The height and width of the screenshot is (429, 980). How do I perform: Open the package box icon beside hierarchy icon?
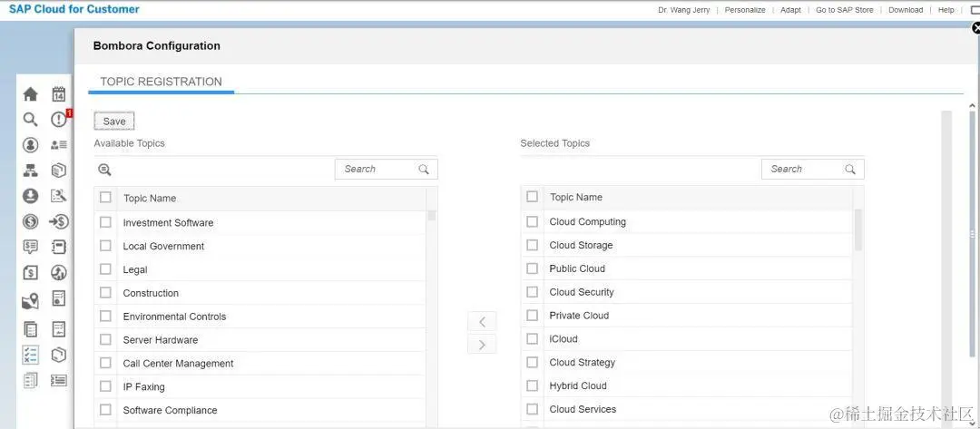coord(59,171)
